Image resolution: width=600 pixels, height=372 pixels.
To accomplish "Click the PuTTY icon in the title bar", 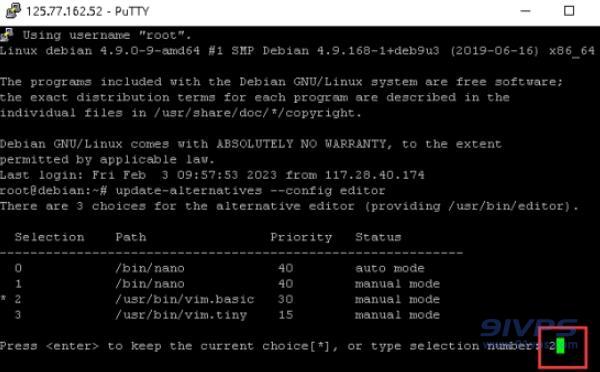I will [13, 11].
